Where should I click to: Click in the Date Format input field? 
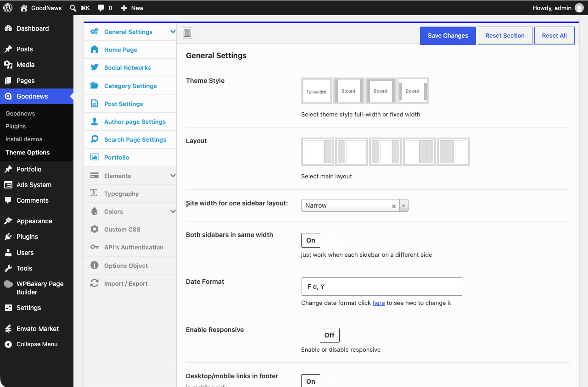point(381,287)
